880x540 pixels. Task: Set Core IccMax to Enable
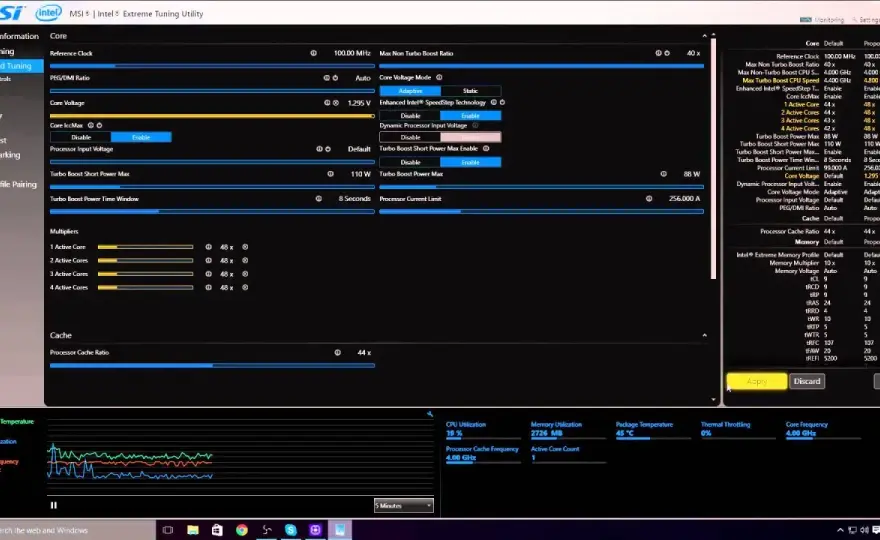click(141, 138)
